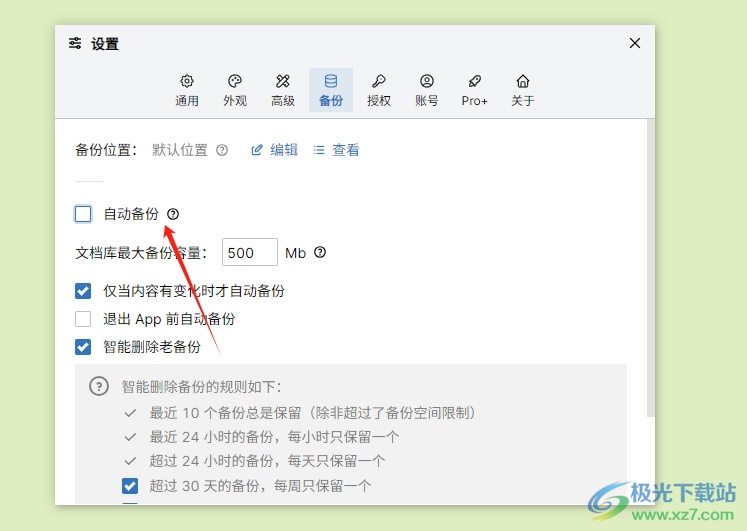Image resolution: width=747 pixels, height=531 pixels.
Task: Click the 500 max backup capacity field
Action: tap(250, 252)
